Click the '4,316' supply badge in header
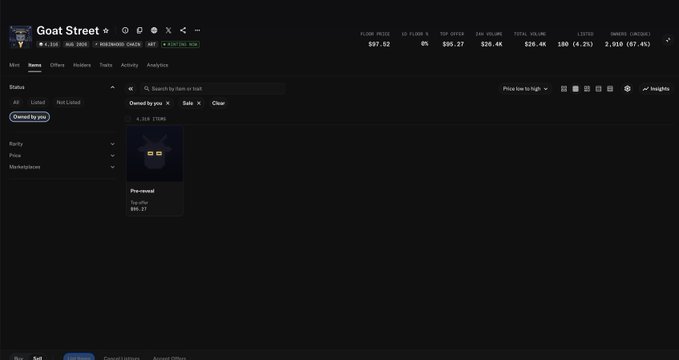The height and width of the screenshot is (360, 679). [x=48, y=44]
